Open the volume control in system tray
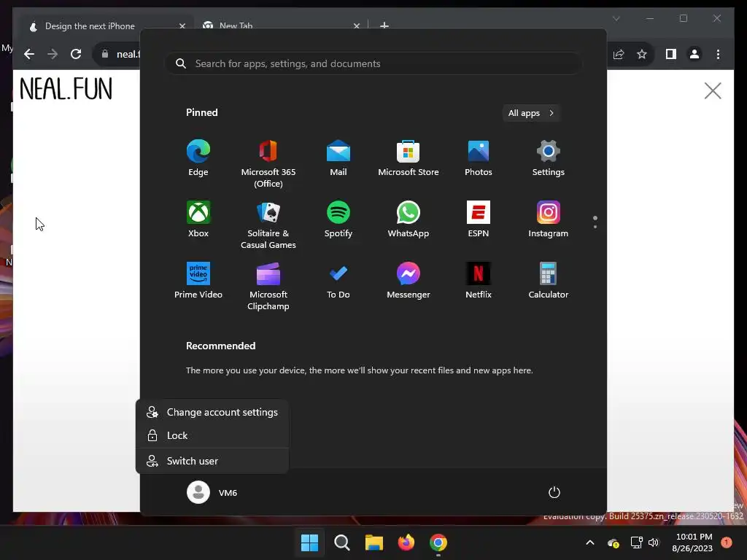The image size is (747, 560). [654, 542]
